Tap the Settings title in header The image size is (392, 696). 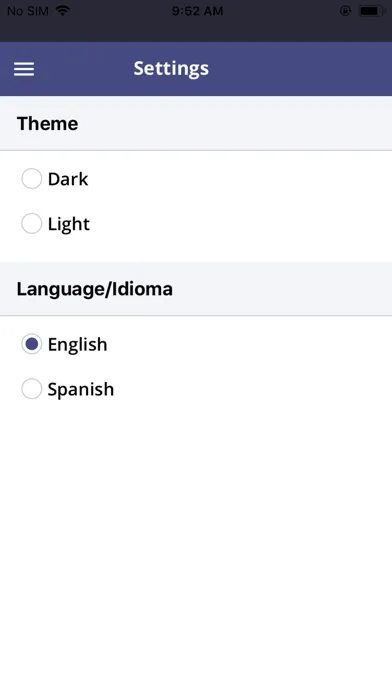click(171, 68)
